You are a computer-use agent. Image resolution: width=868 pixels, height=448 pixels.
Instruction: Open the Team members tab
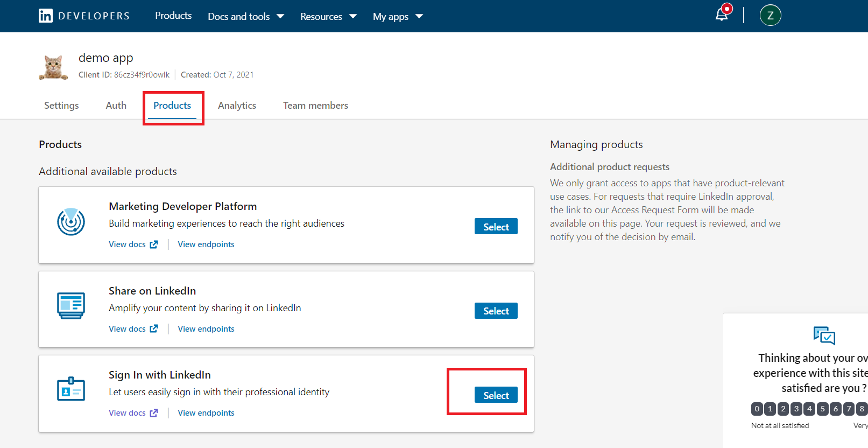(x=315, y=106)
